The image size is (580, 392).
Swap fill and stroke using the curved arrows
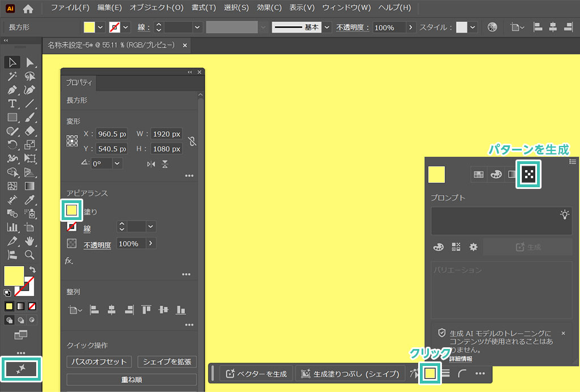(x=32, y=270)
